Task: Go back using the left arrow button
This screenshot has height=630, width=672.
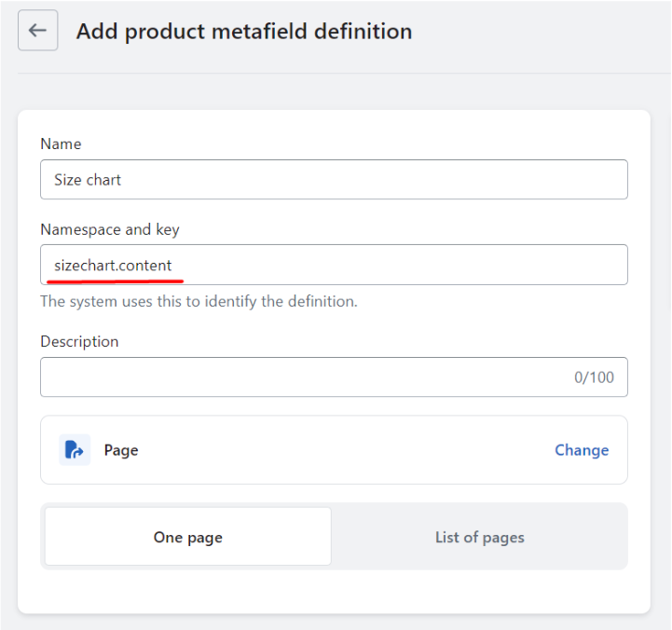Action: pos(37,30)
